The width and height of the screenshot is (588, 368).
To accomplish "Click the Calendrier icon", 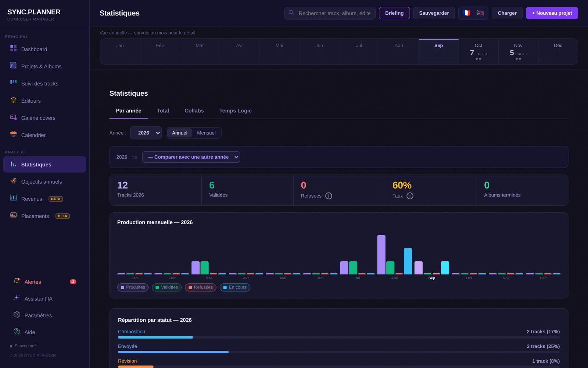I will pos(13,134).
